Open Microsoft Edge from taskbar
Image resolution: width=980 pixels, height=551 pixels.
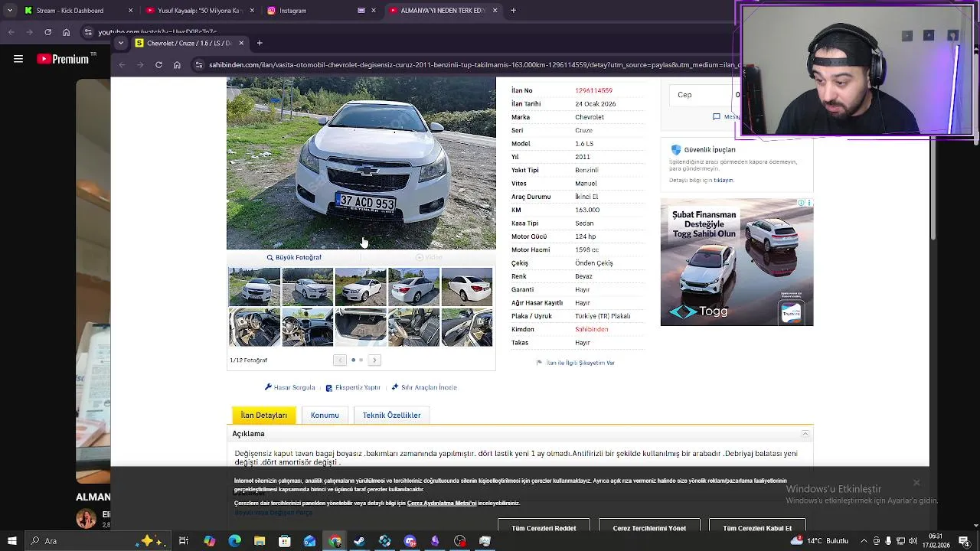[234, 541]
